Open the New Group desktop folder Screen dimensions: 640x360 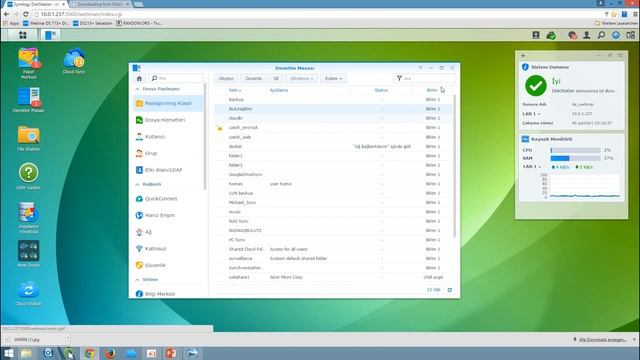28,253
